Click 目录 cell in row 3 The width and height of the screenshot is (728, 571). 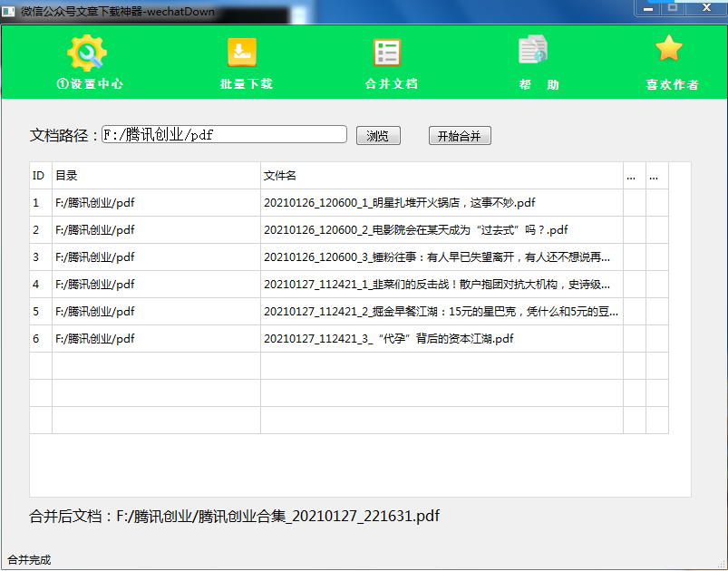(x=157, y=257)
